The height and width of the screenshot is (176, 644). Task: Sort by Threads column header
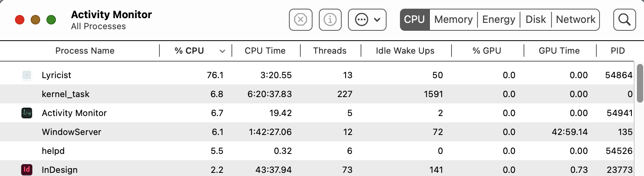pyautogui.click(x=329, y=51)
